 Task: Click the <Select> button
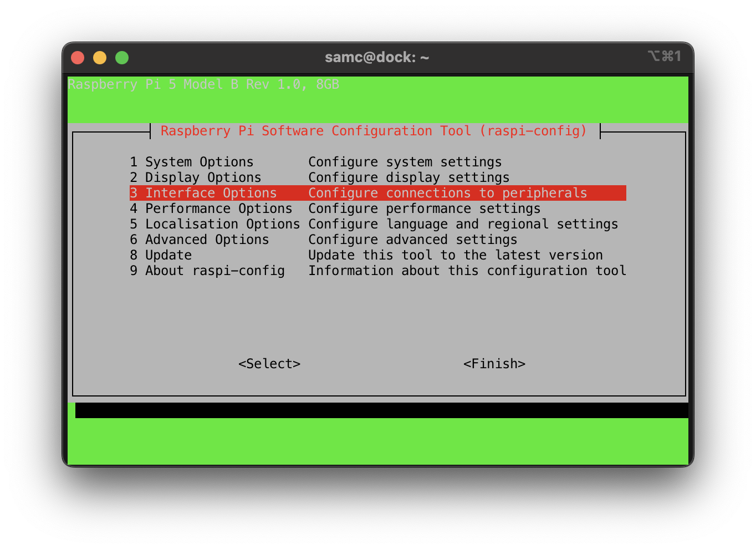(x=269, y=364)
